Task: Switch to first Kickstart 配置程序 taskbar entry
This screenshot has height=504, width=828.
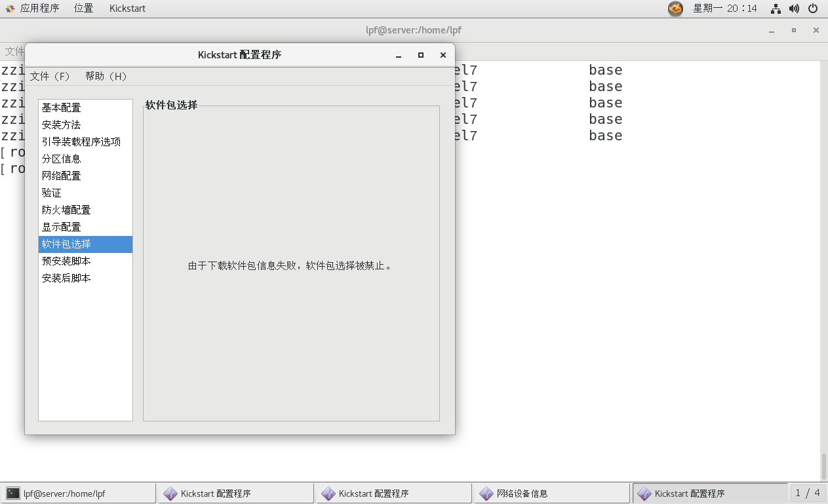Action: click(x=237, y=493)
